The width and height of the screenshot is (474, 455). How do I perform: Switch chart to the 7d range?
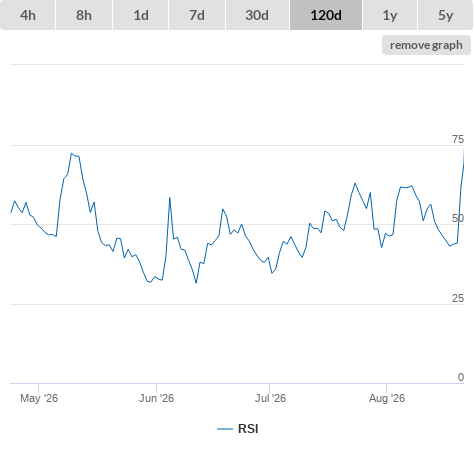point(197,15)
